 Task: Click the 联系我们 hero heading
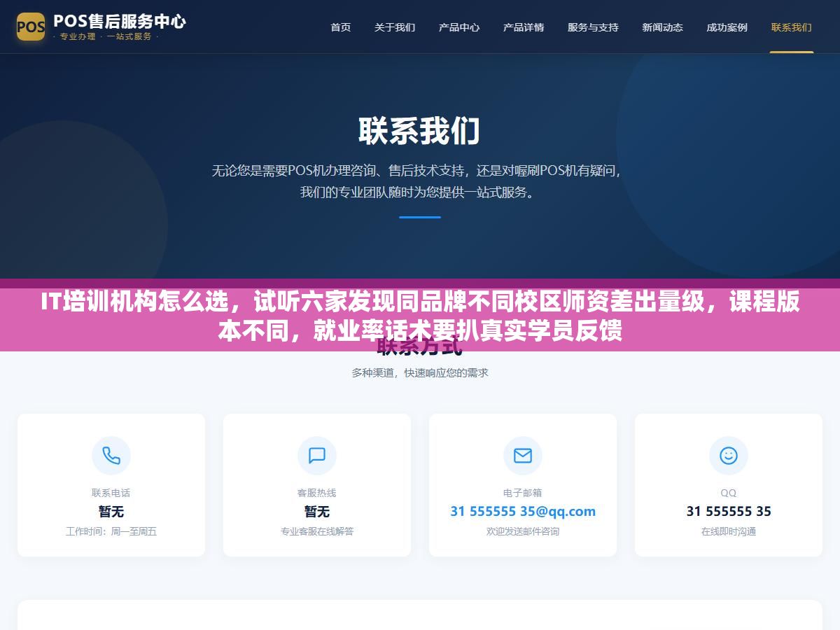[420, 131]
